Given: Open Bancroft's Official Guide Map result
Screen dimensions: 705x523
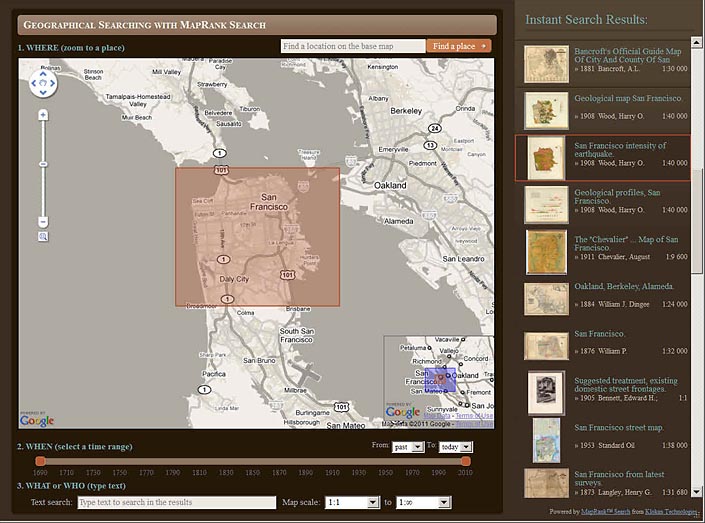Looking at the screenshot, I should pyautogui.click(x=628, y=55).
